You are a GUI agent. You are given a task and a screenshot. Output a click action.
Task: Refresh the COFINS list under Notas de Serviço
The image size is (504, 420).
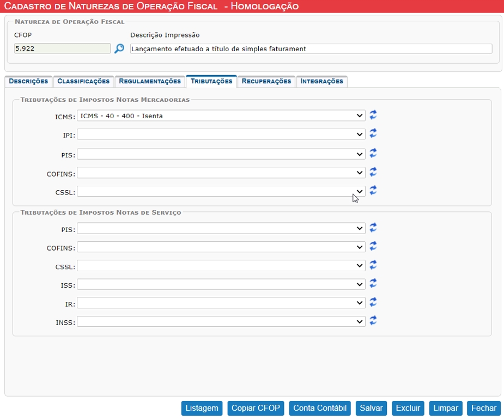pyautogui.click(x=373, y=246)
